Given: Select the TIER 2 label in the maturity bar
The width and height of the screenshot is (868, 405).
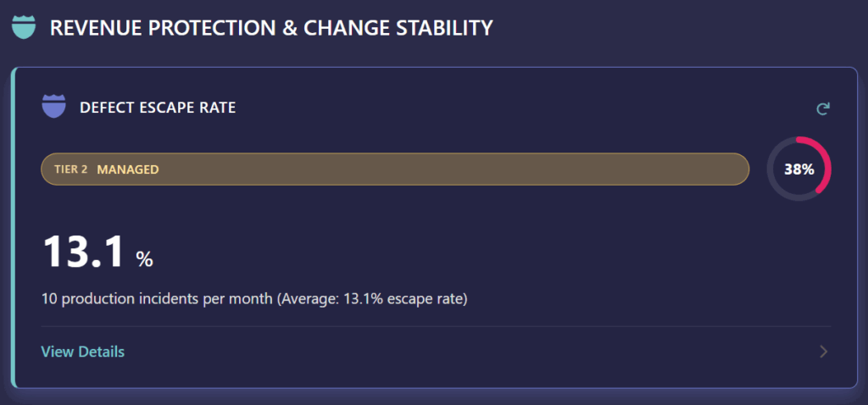Looking at the screenshot, I should 71,169.
